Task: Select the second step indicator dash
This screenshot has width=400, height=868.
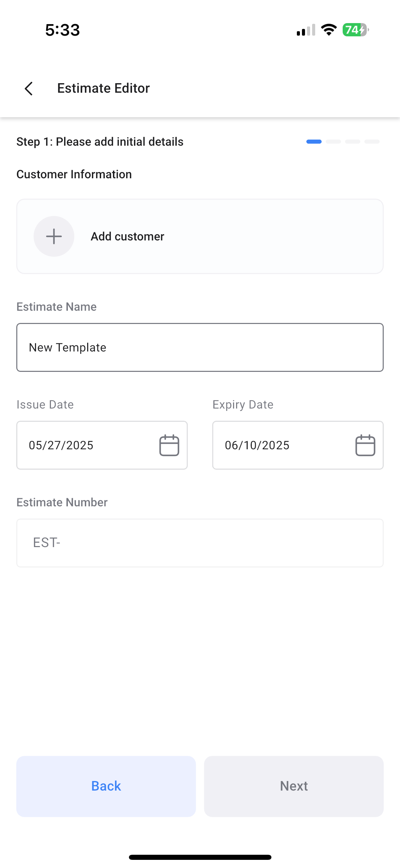Action: pos(333,142)
